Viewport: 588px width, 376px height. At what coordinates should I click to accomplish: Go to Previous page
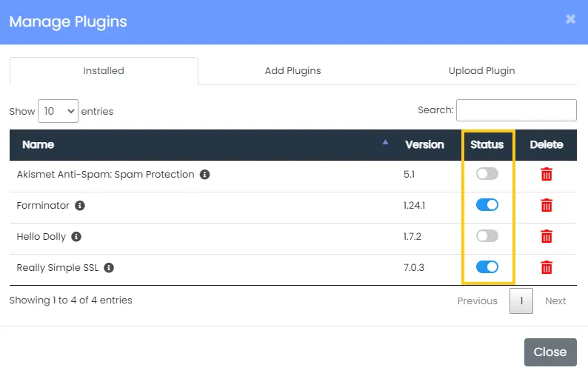(x=478, y=301)
